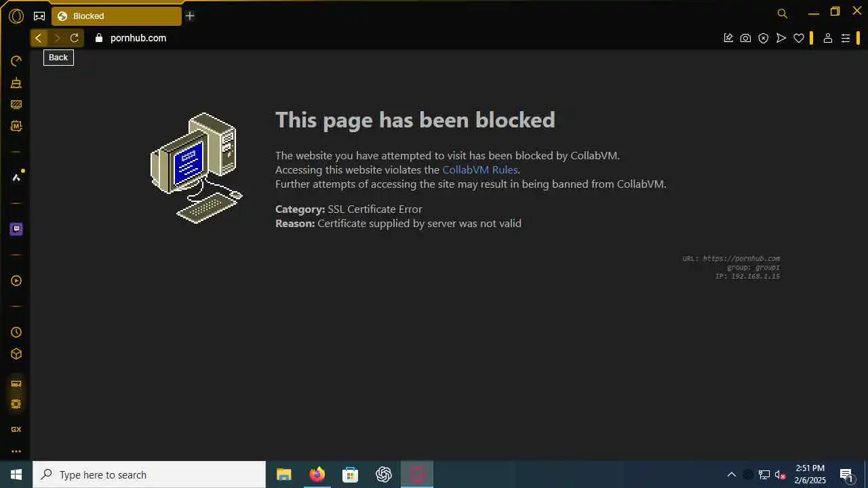Click the Pinboards icon in address bar

[x=728, y=38]
